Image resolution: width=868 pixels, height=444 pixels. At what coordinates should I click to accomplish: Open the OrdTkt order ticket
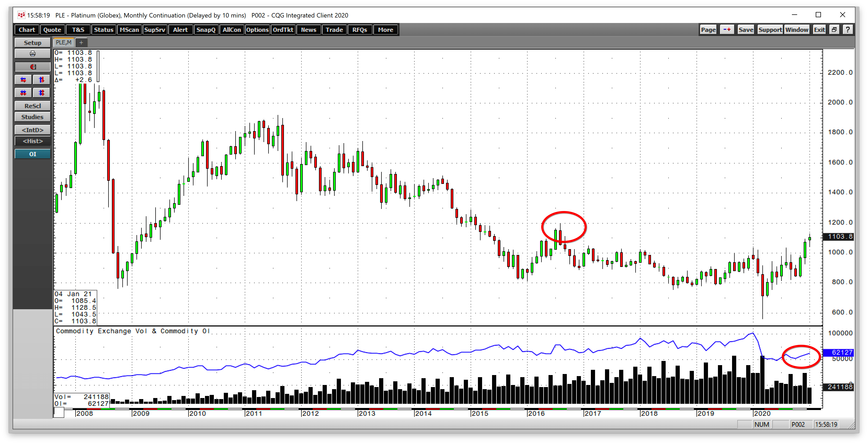283,30
